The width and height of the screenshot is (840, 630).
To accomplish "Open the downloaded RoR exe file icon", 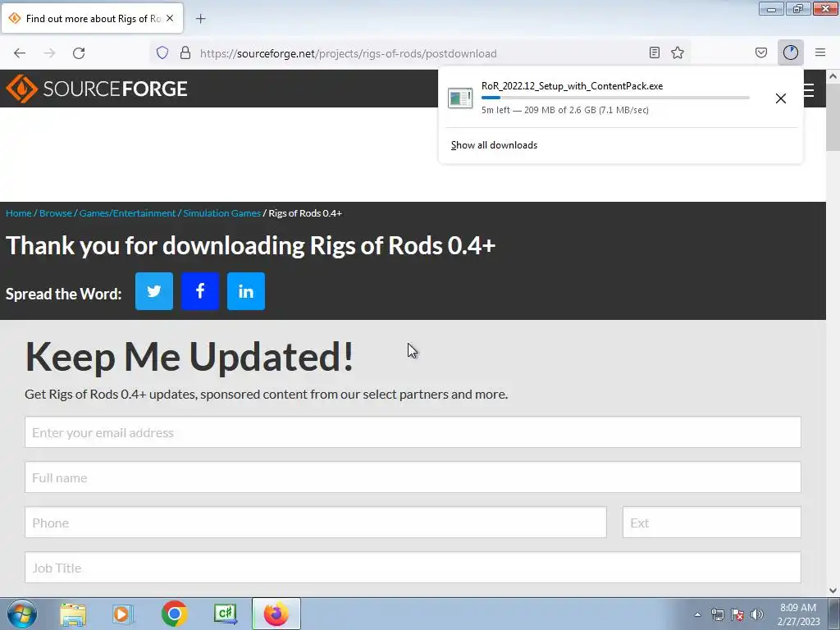I will (x=460, y=98).
